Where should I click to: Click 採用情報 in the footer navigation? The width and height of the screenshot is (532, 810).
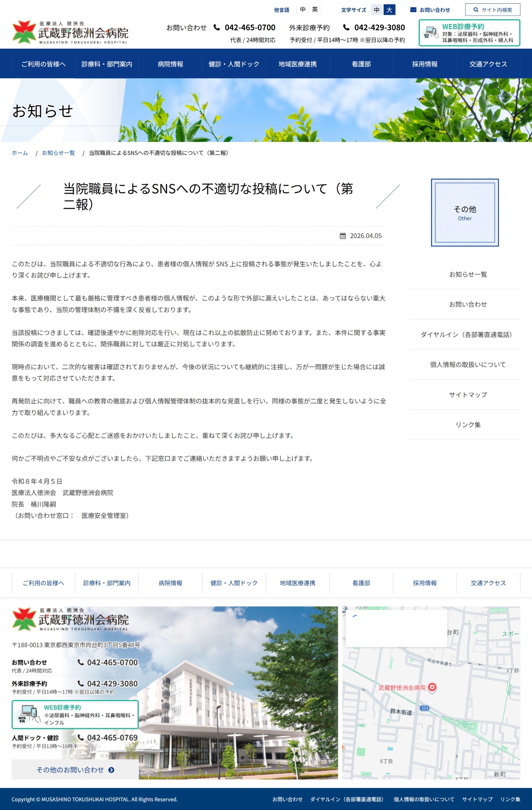[425, 583]
